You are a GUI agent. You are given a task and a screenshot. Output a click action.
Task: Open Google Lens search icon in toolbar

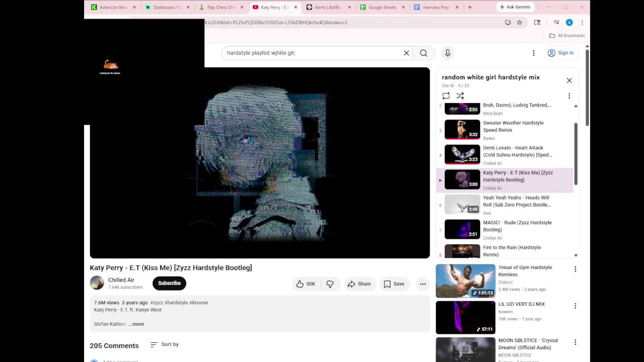click(537, 22)
